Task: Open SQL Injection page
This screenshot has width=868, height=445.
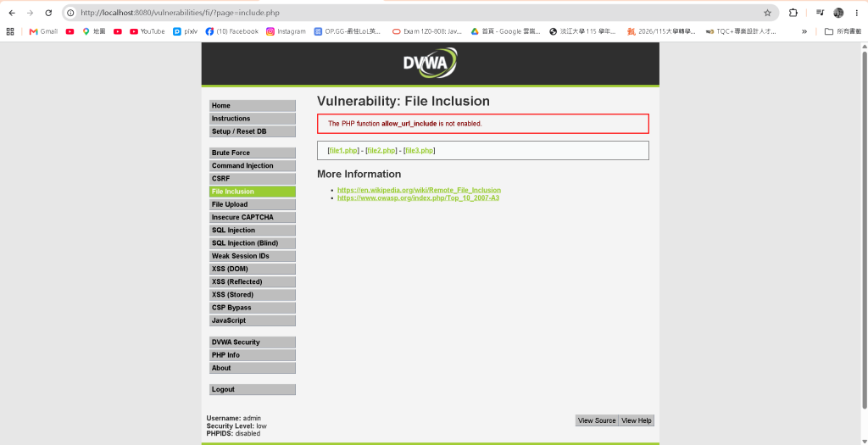Action: tap(253, 231)
